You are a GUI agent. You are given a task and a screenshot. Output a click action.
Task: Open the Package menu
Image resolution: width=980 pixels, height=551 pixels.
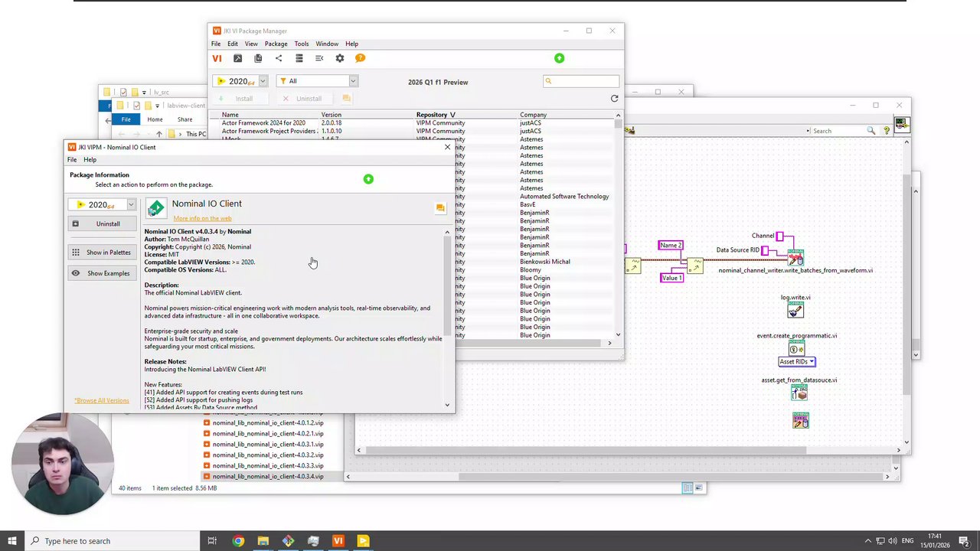276,44
